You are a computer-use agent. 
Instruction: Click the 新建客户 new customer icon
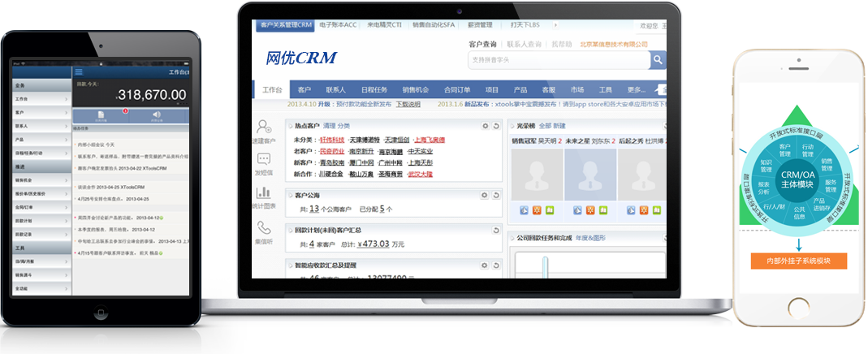[x=264, y=127]
